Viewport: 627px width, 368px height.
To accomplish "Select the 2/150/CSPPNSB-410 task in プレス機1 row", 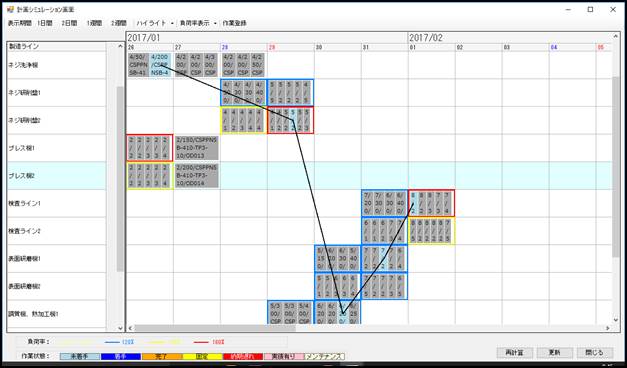I will 197,148.
